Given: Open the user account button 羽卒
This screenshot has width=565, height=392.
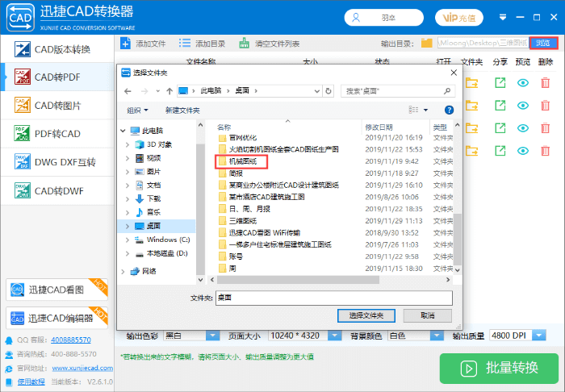Looking at the screenshot, I should click(x=383, y=18).
